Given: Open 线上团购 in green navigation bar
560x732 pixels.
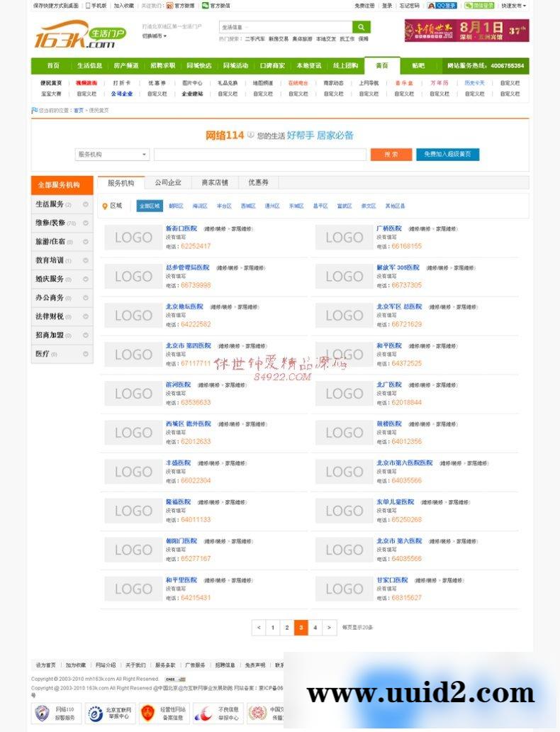Looking at the screenshot, I should (345, 66).
